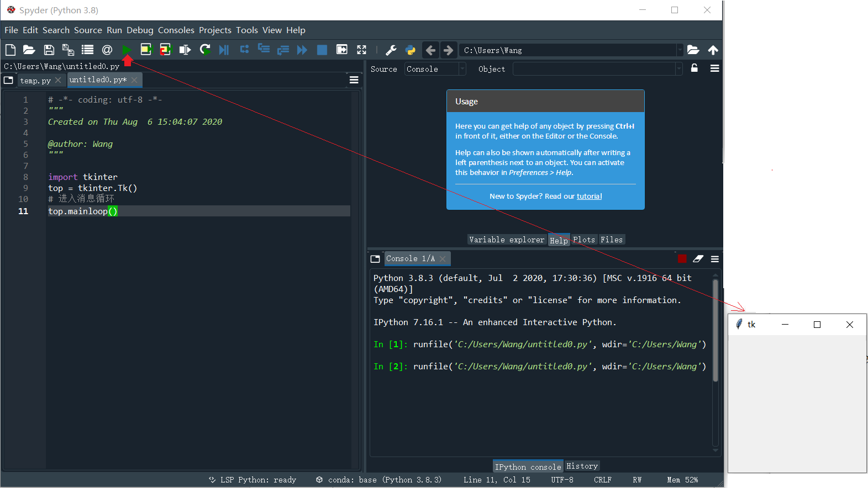Go back to the previous directory
This screenshot has height=488, width=868.
430,50
